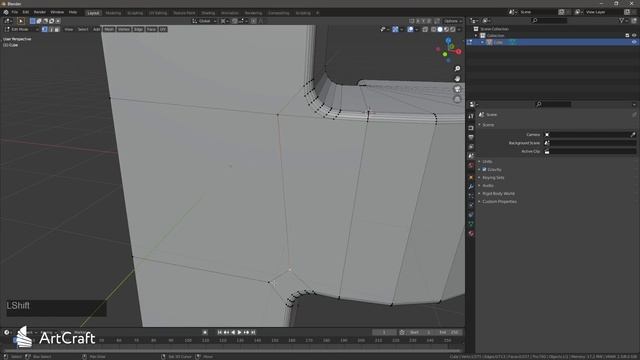Open the Object Constraints properties tab

(x=471, y=215)
